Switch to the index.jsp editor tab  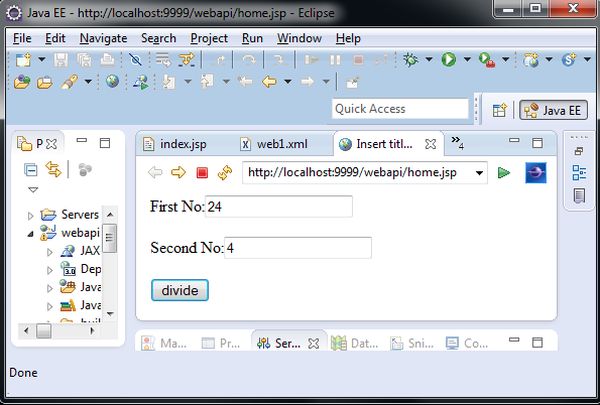[175, 144]
